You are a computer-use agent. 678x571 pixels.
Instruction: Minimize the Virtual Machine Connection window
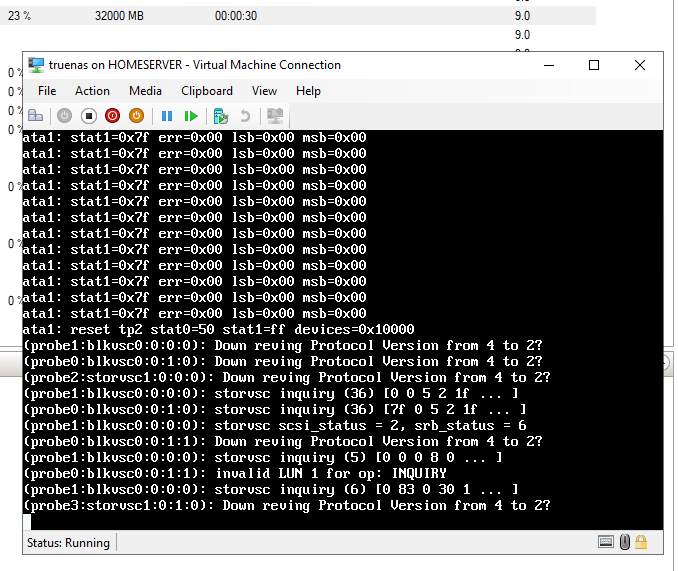(x=549, y=65)
